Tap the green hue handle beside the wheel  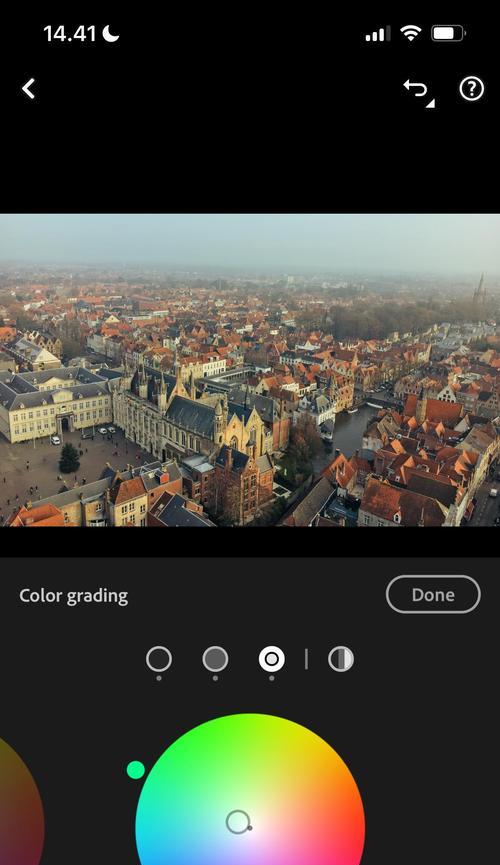click(x=136, y=770)
